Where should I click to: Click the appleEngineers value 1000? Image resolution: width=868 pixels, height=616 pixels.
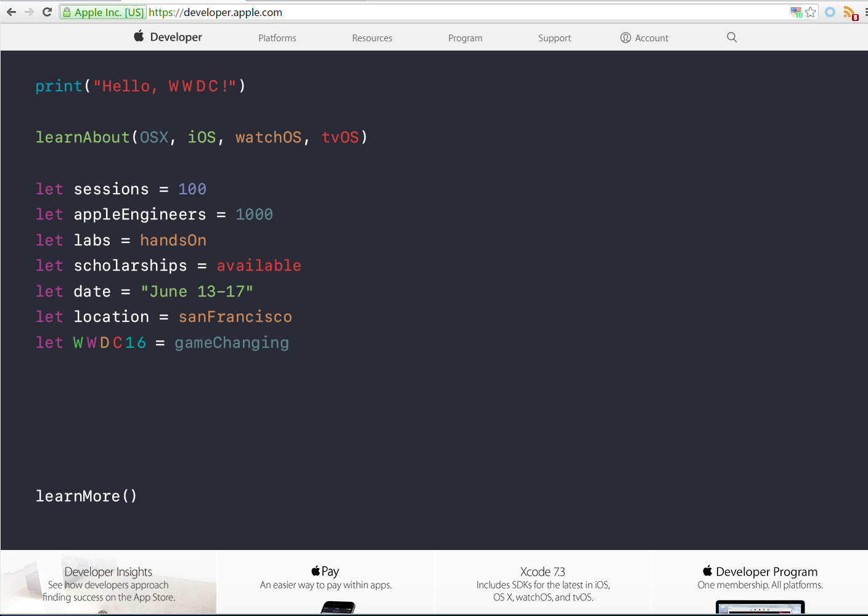coord(254,214)
